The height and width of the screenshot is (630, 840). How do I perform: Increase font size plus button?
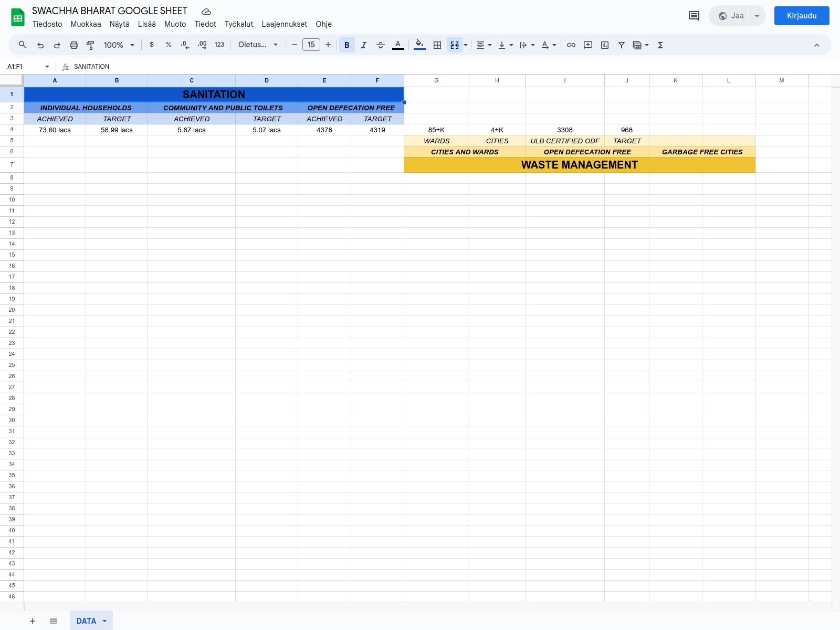(x=328, y=45)
